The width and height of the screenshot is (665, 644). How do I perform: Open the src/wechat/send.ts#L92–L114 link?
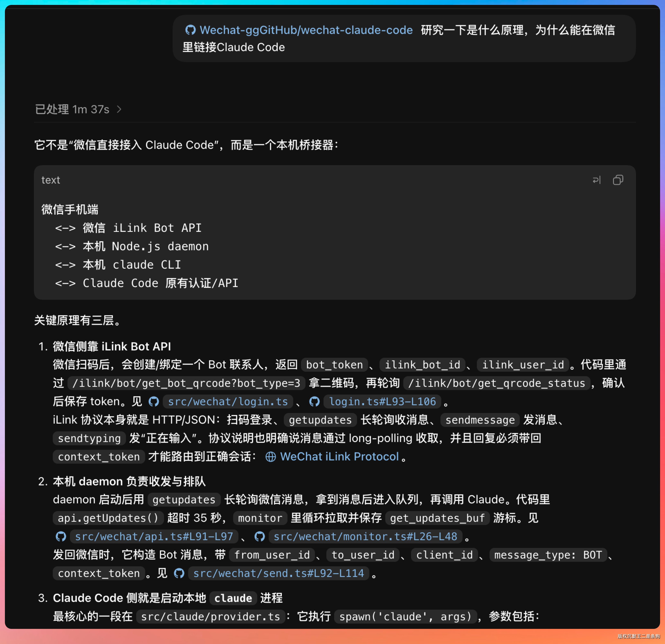coord(271,573)
